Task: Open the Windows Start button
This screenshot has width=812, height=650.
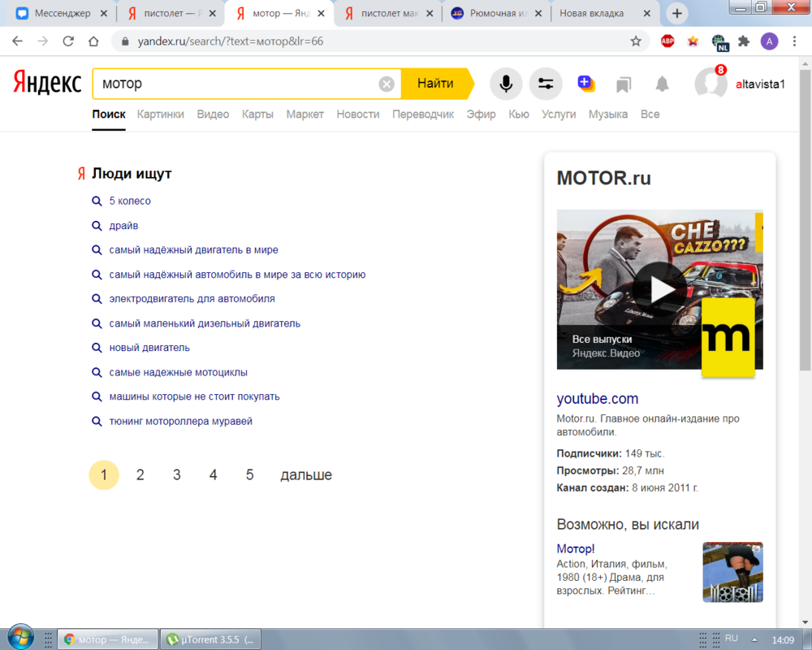Action: point(21,638)
